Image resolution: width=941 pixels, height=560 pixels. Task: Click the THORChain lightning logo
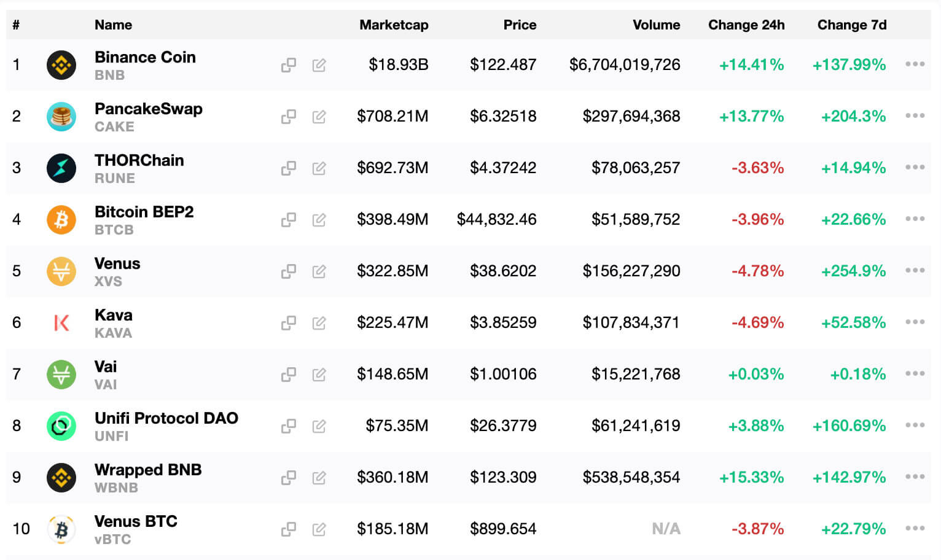[x=60, y=168]
